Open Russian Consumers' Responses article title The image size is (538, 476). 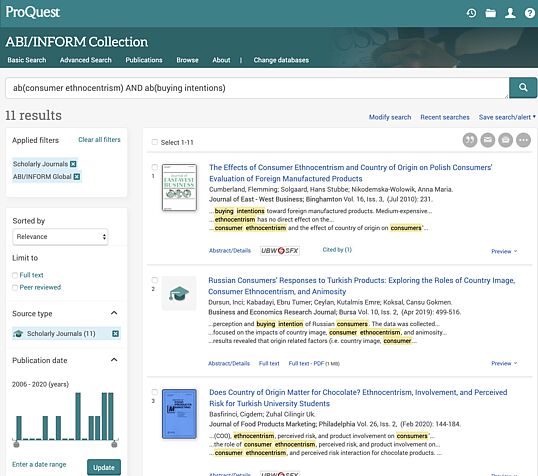tap(362, 286)
